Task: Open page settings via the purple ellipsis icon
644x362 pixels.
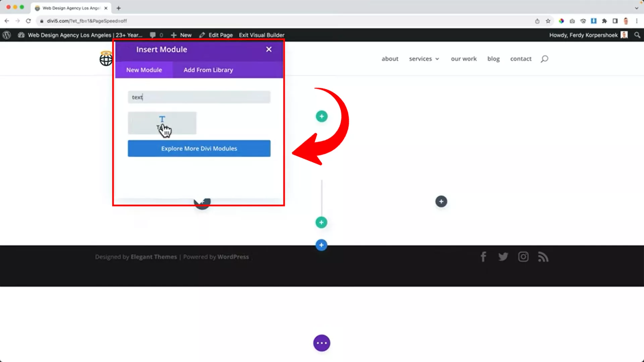Action: pyautogui.click(x=321, y=343)
